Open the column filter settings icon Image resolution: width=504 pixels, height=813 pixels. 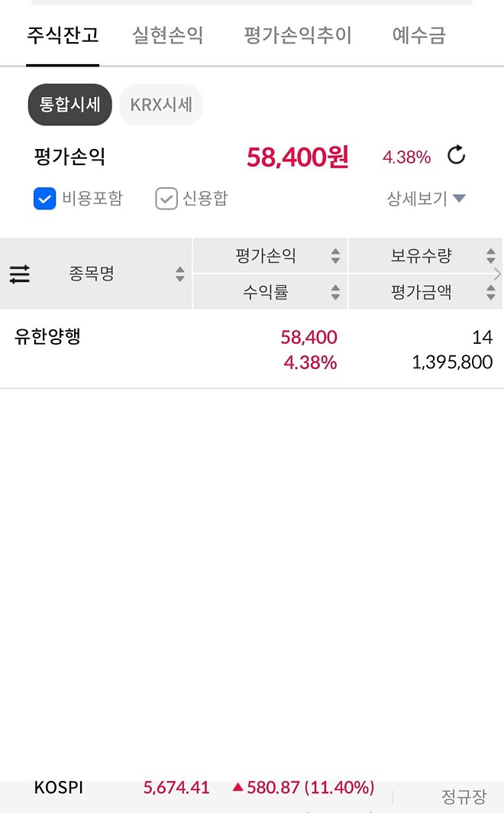point(19,274)
